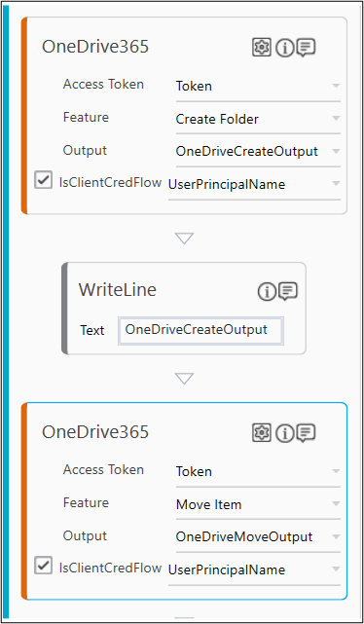
Task: Open UserPrincipalName dropdown in Create Folder activity
Action: [255, 184]
